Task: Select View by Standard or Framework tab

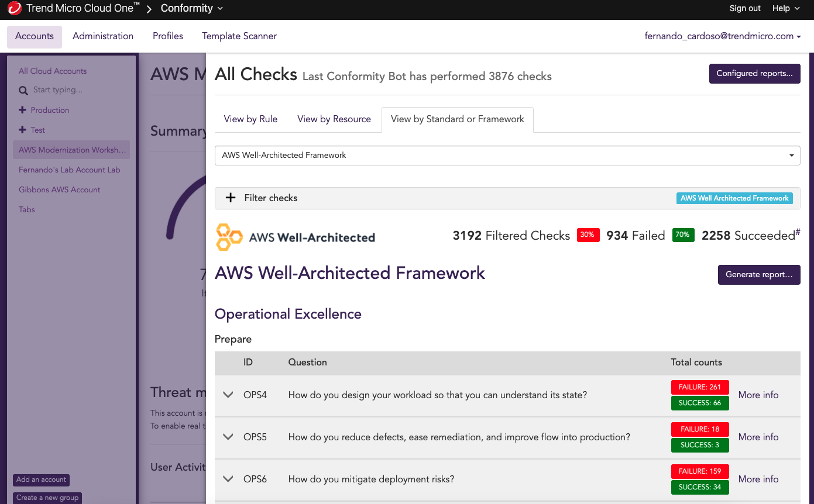Action: tap(458, 119)
